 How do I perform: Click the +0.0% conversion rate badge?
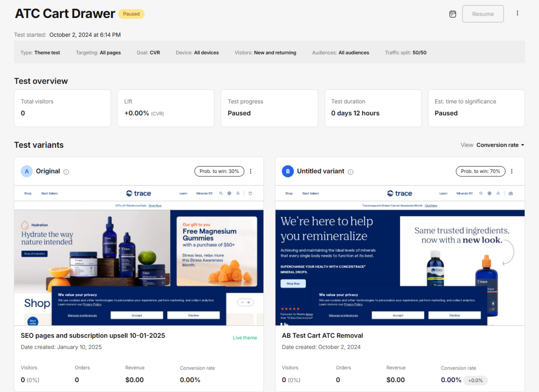click(475, 381)
